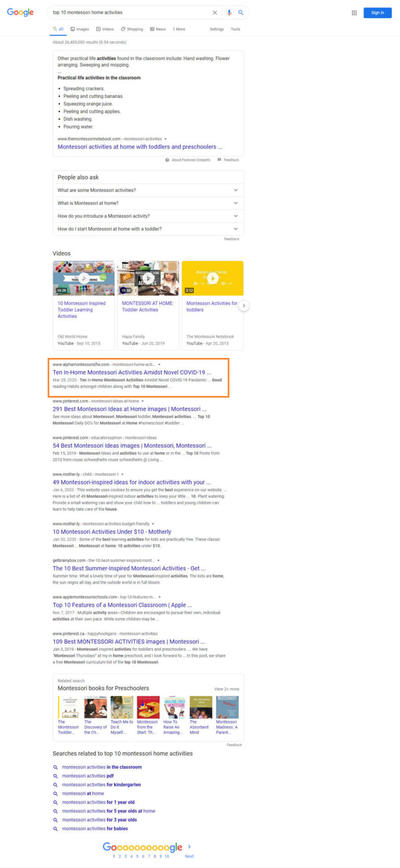Go to results page 2
This screenshot has width=400, height=868.
tap(119, 856)
